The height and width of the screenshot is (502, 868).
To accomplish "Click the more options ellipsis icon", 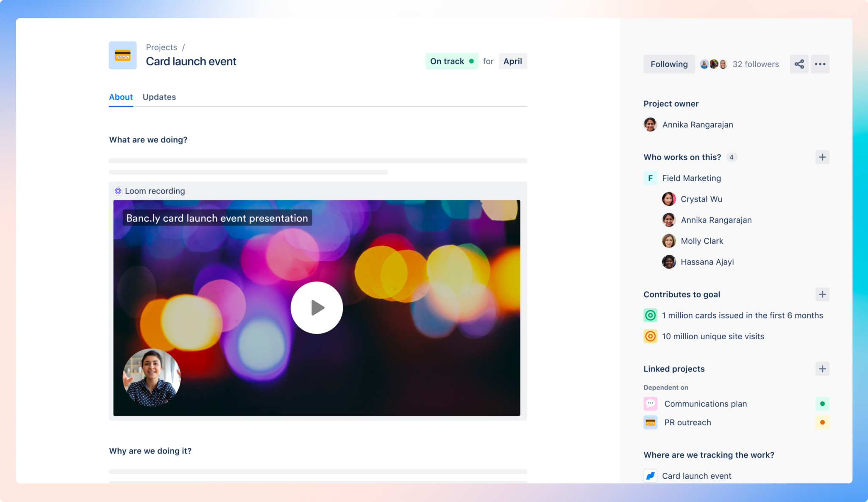I will click(820, 64).
